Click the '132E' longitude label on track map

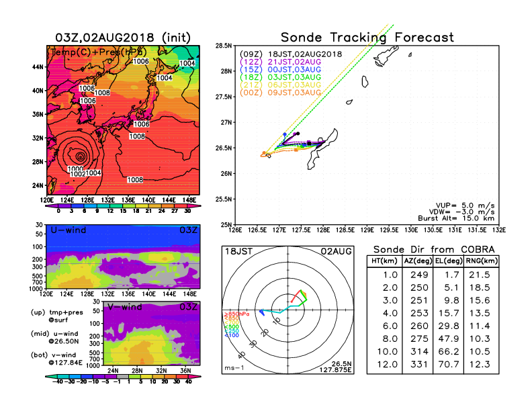pyautogui.click(x=498, y=230)
